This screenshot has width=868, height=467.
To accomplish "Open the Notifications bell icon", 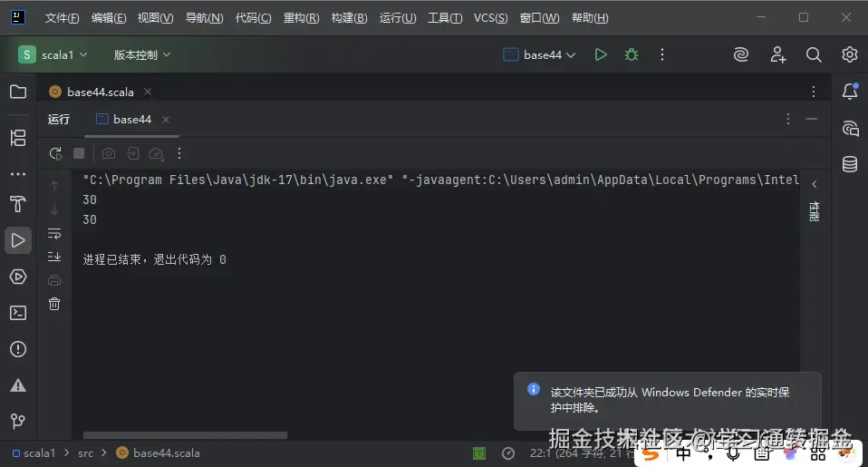I will coord(850,91).
